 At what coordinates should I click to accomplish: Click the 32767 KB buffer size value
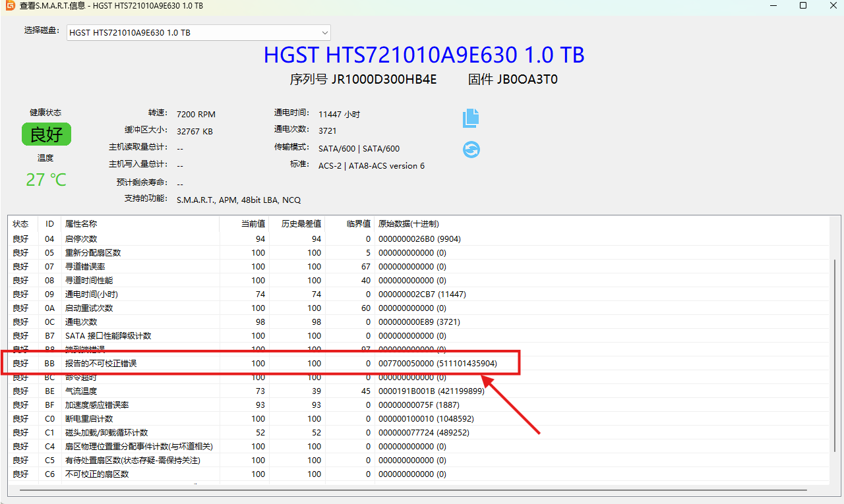(x=195, y=131)
